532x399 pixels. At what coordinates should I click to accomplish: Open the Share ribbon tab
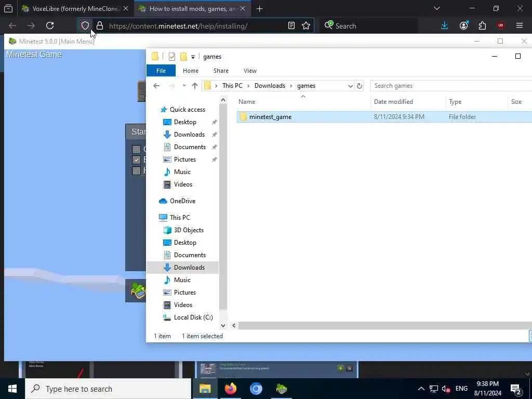(x=221, y=71)
